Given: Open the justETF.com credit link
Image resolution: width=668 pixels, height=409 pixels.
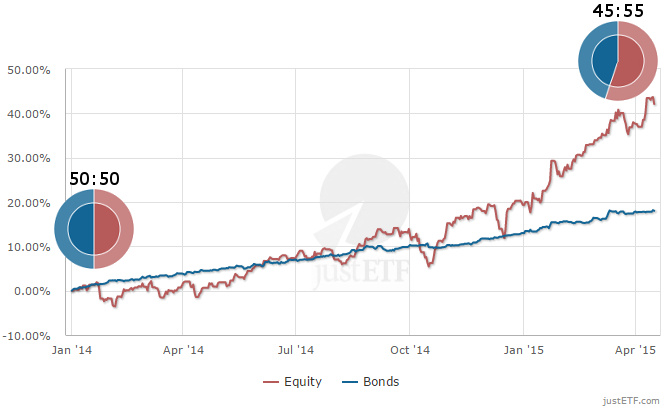Looking at the screenshot, I should pyautogui.click(x=631, y=399).
